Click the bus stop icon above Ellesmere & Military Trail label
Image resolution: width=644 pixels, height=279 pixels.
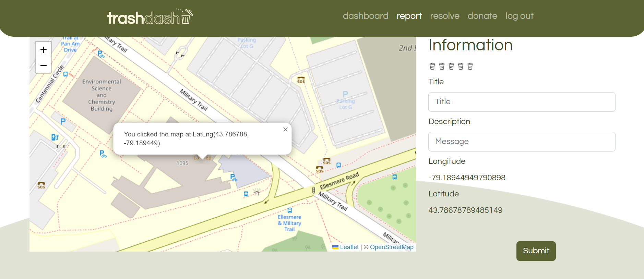coord(290,210)
